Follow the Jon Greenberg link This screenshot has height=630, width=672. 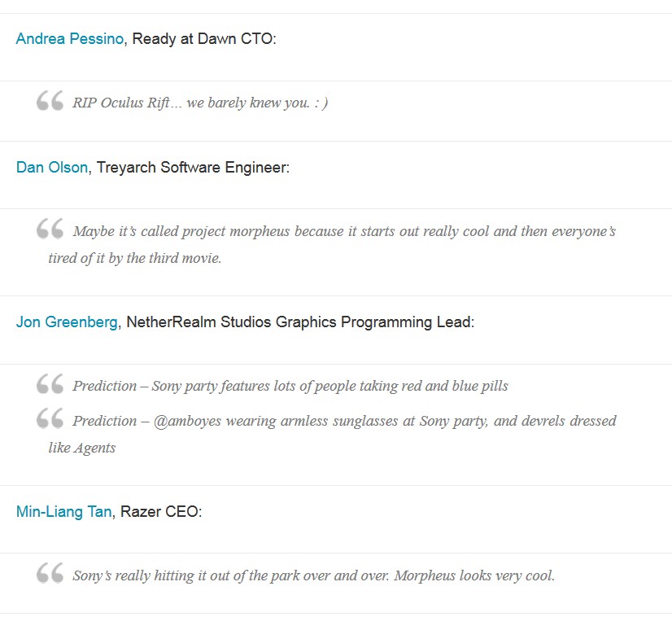click(x=67, y=322)
